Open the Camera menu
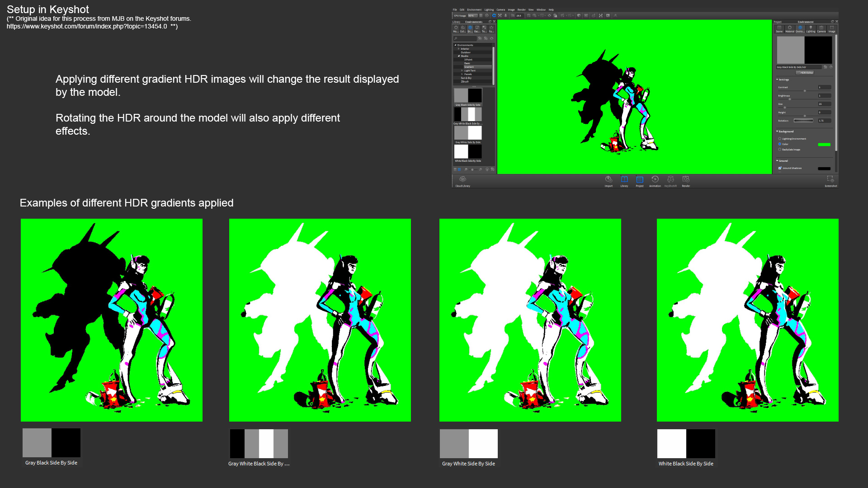868x488 pixels. click(x=501, y=9)
